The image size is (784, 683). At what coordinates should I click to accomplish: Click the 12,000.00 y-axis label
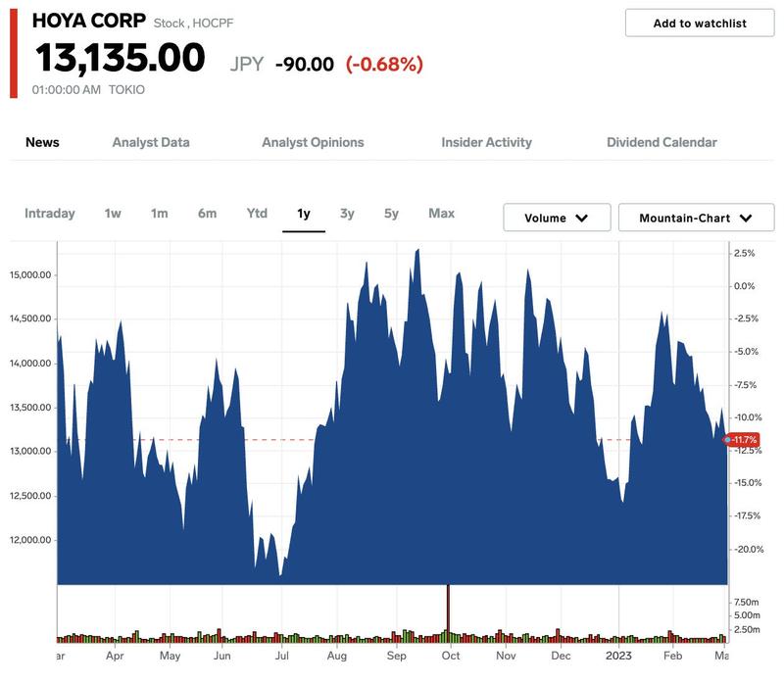[x=30, y=540]
